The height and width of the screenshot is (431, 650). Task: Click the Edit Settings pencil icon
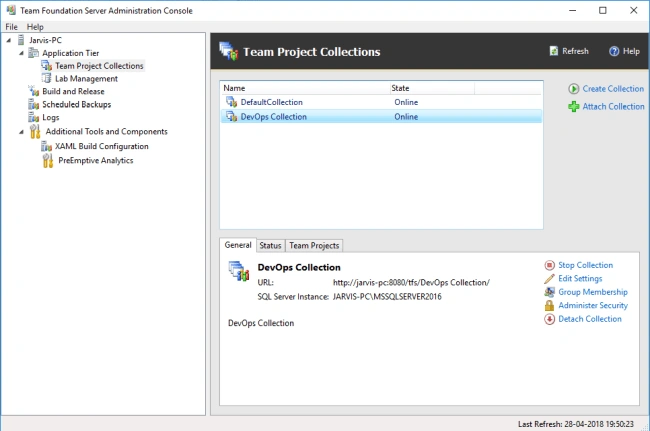(549, 278)
